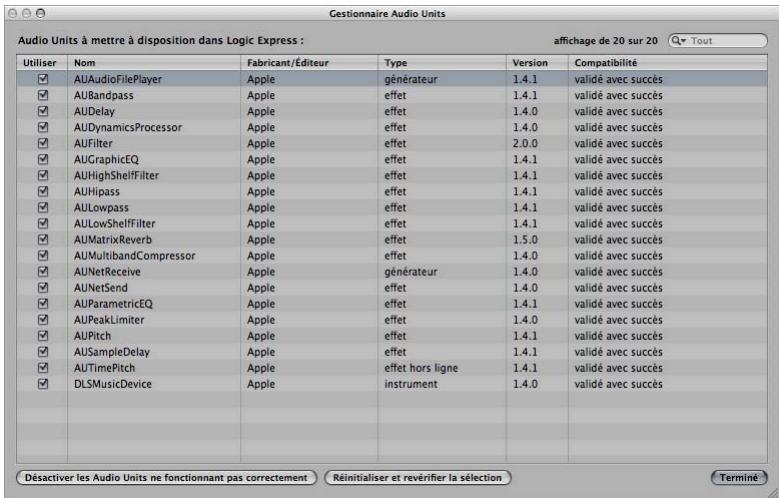Select the AUBandpass row name
The width and height of the screenshot is (779, 498).
click(103, 95)
